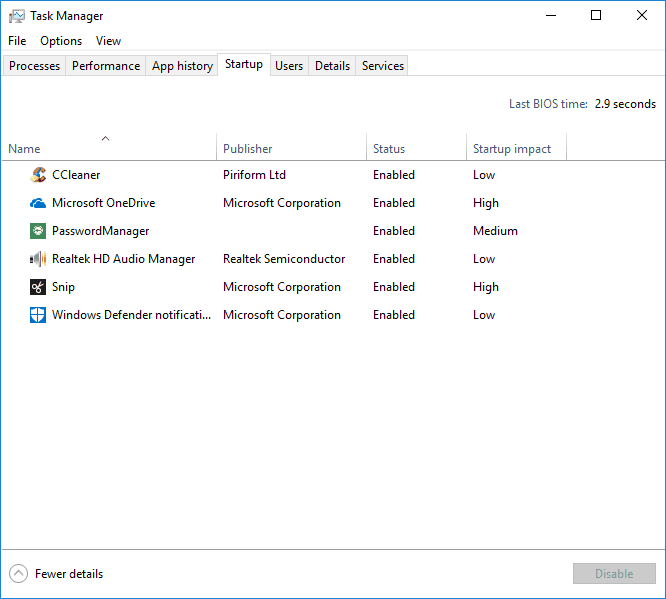Viewport: 666px width, 599px height.
Task: Open the View menu
Action: (108, 41)
